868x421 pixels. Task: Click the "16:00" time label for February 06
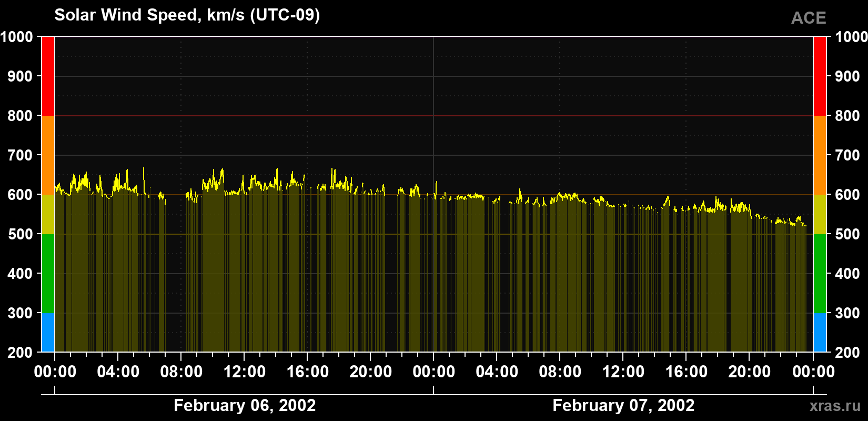[x=308, y=372]
